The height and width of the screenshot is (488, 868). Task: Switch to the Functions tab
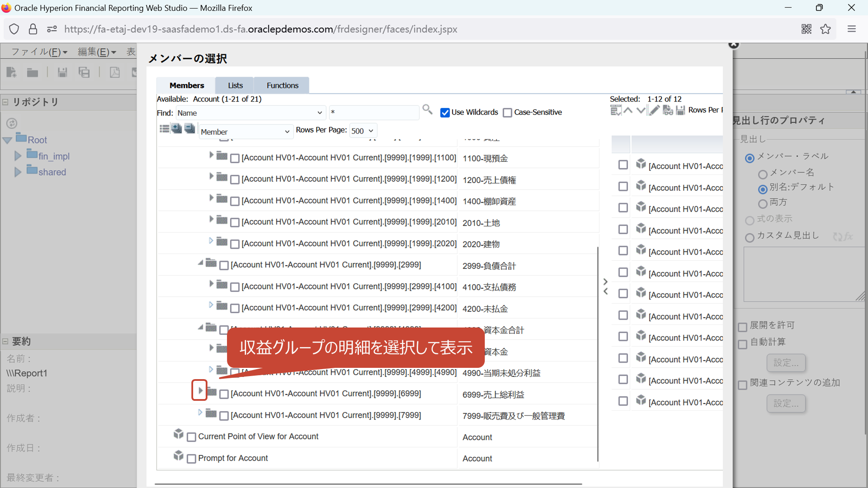click(x=282, y=85)
